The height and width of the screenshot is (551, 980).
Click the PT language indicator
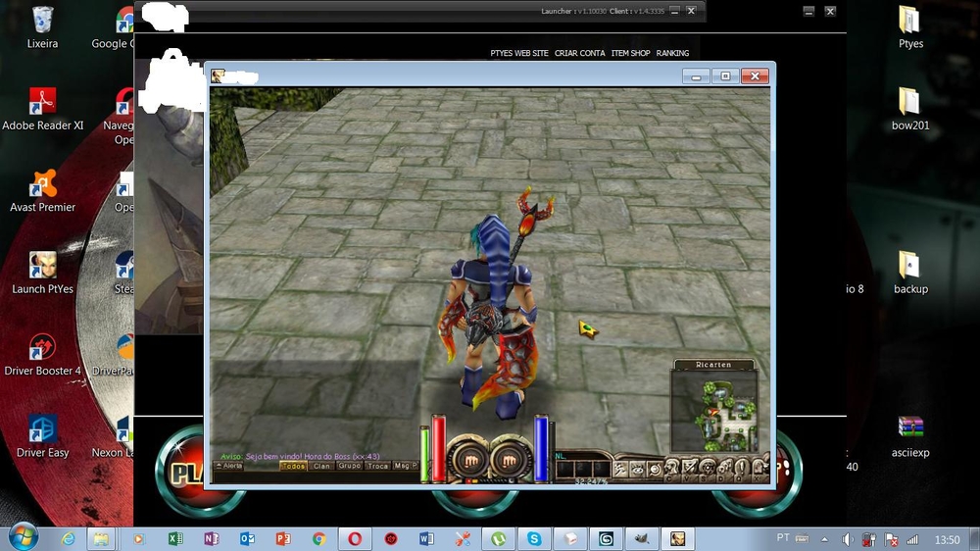click(x=782, y=538)
